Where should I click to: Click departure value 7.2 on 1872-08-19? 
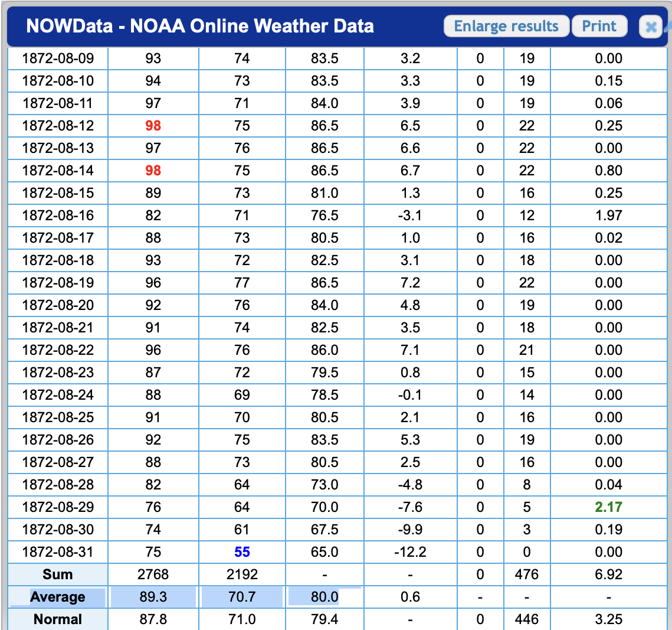click(x=410, y=283)
